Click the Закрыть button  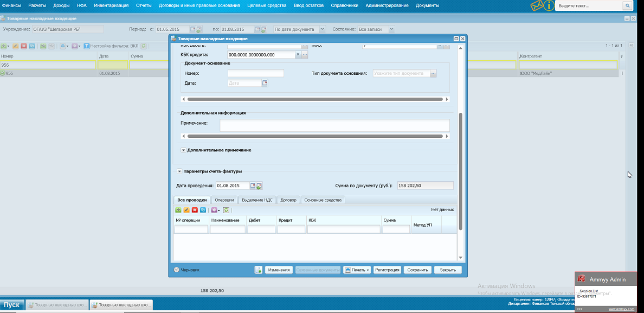coord(448,270)
